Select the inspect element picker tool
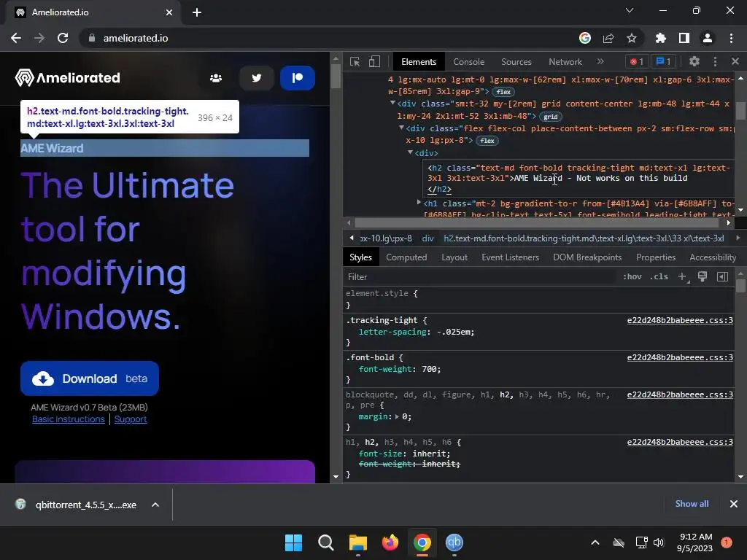747x560 pixels. click(x=355, y=61)
